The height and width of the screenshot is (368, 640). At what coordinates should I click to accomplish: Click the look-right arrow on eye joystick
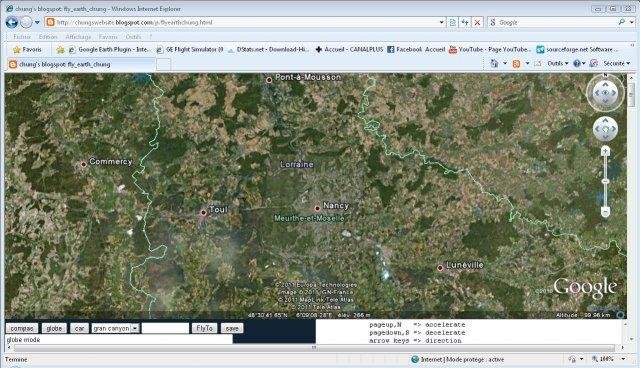coord(614,93)
